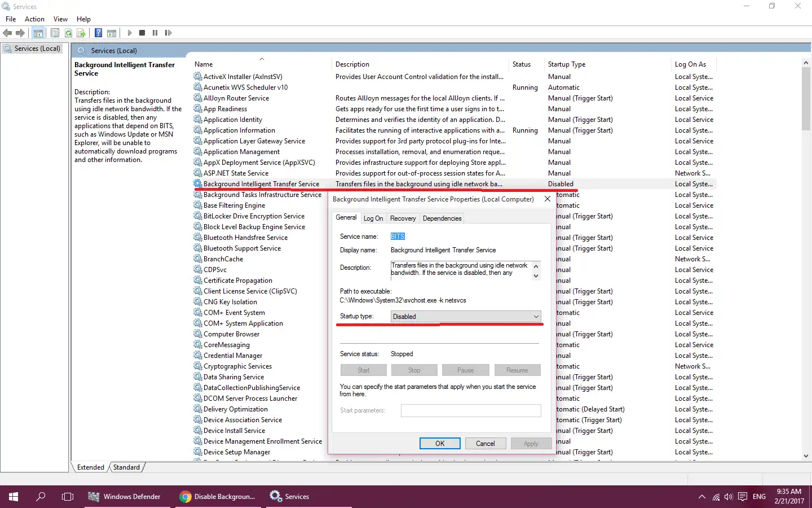Viewport: 812px width, 508px height.
Task: Click the OK button in the dialog
Action: [440, 444]
